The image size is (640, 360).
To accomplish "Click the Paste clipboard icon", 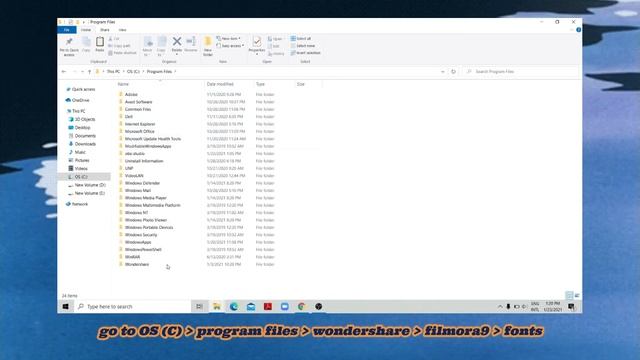I will pos(100,42).
